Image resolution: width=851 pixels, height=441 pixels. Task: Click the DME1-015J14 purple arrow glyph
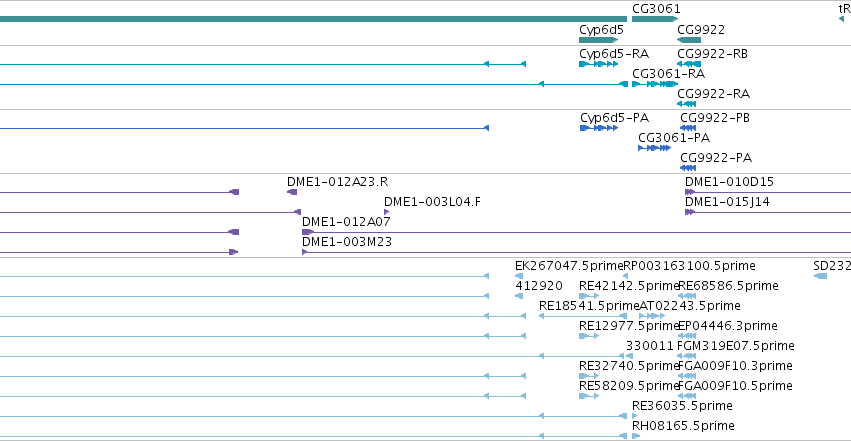(x=690, y=212)
